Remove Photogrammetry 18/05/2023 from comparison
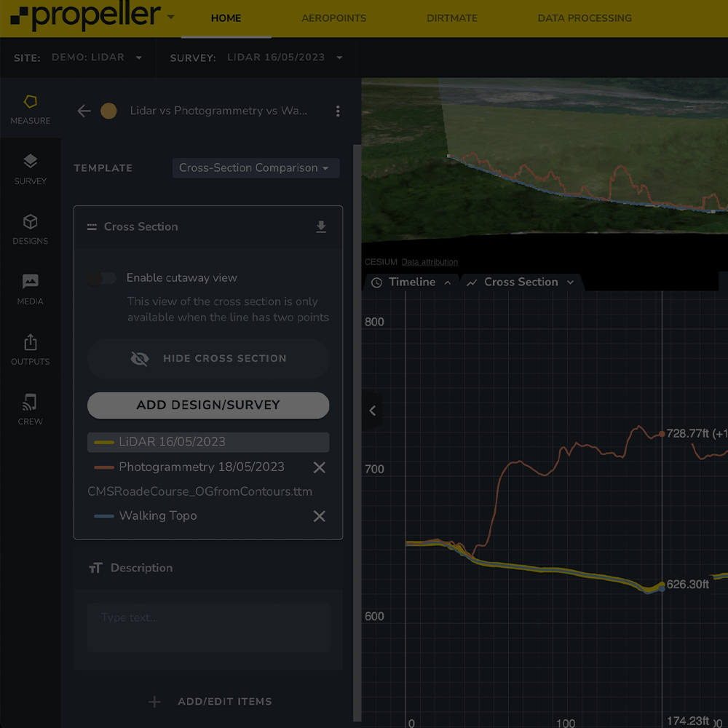The height and width of the screenshot is (728, 728). (x=319, y=467)
